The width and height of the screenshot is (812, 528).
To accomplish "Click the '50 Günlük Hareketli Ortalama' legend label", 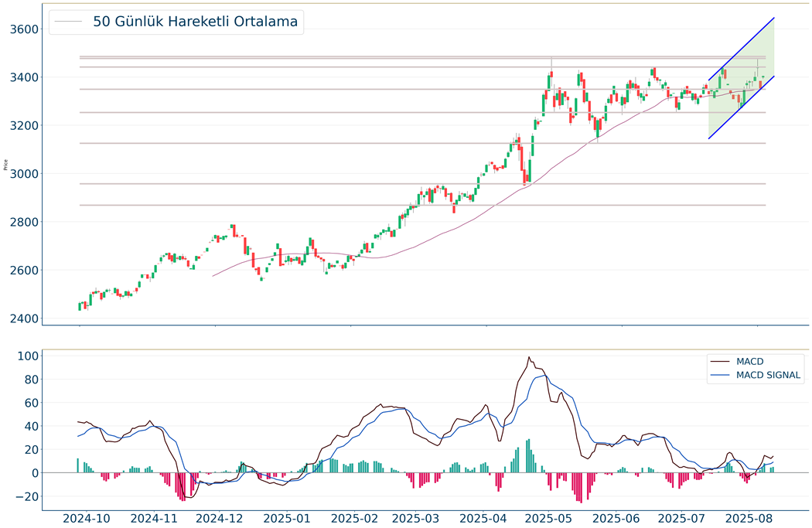I will pos(195,22).
